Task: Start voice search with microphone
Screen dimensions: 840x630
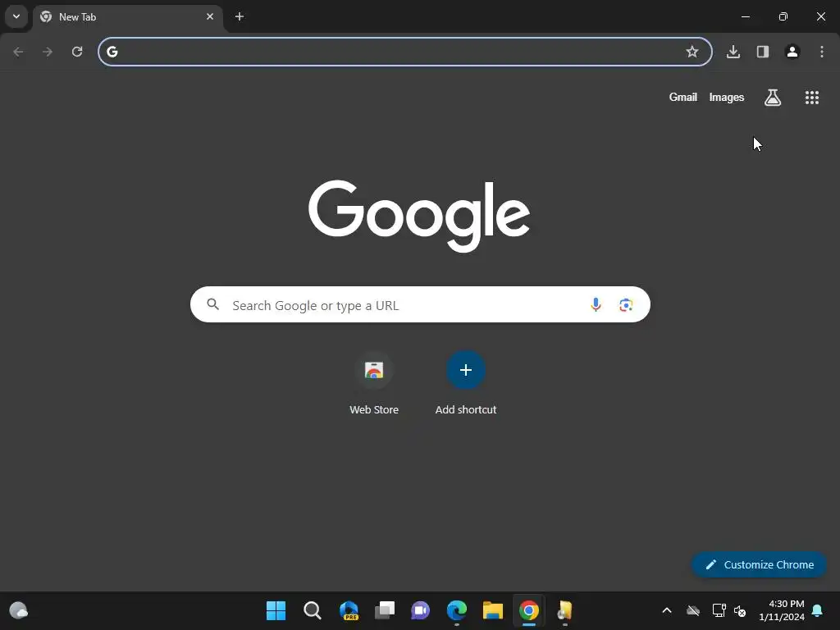Action: point(596,305)
